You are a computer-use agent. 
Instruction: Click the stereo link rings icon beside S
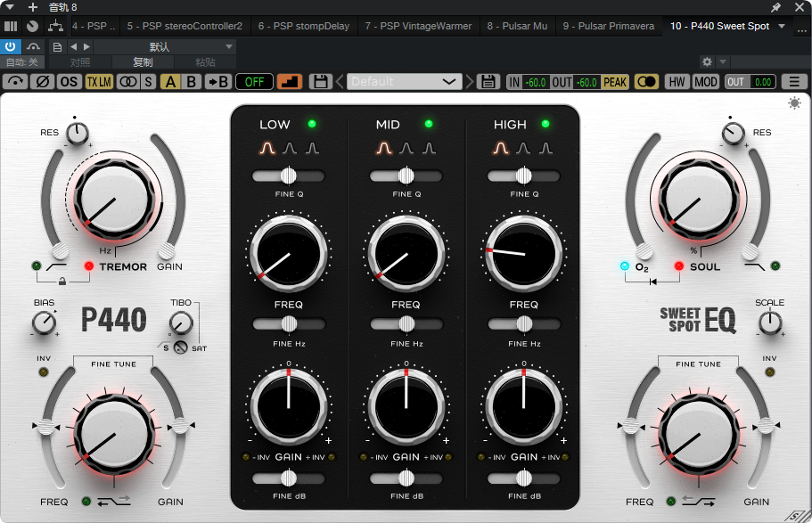click(x=128, y=82)
